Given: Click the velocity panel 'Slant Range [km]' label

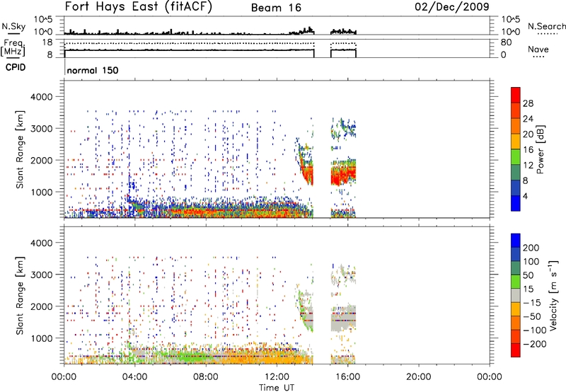Looking at the screenshot, I should (20, 296).
